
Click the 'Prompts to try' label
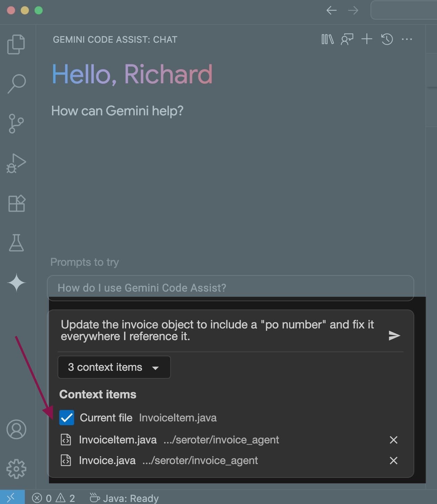coord(84,262)
